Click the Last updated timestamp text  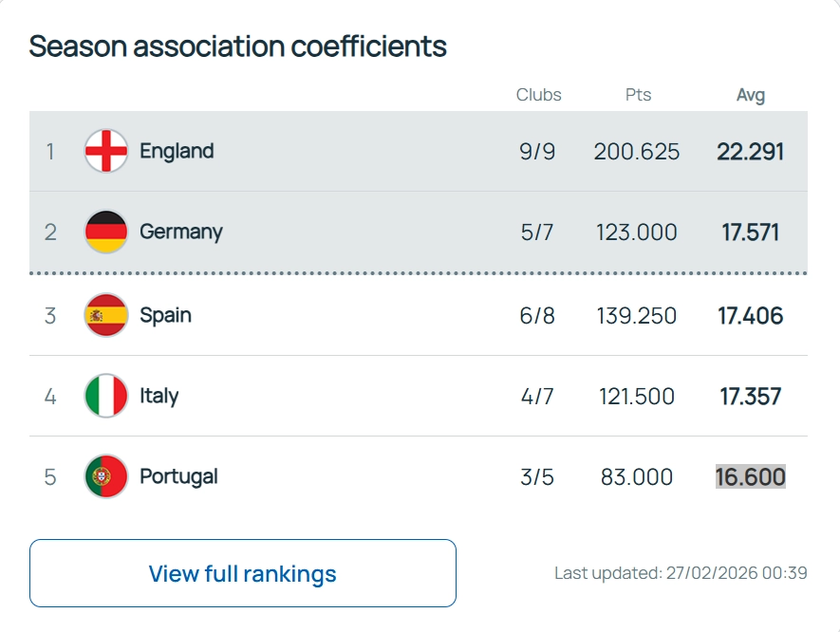(681, 573)
